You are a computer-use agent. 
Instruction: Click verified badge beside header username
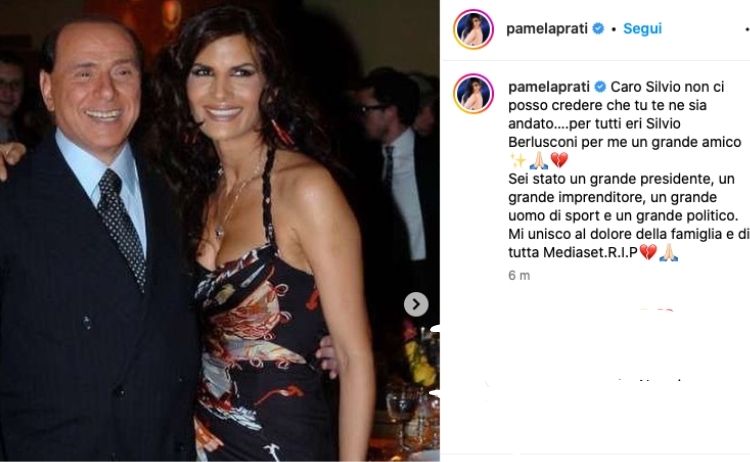pos(598,29)
